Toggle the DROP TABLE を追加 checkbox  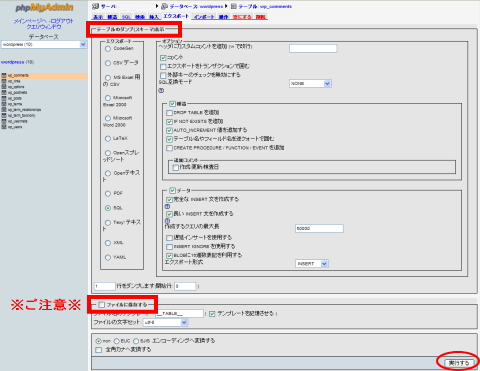point(169,113)
